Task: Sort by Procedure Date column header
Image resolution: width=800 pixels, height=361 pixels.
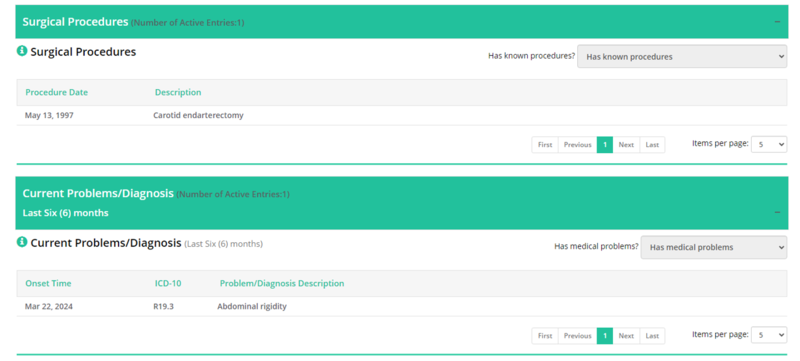Action: pos(57,92)
